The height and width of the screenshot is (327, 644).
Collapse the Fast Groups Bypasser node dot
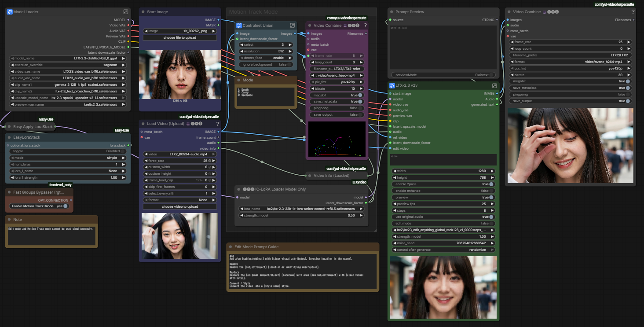click(9, 192)
